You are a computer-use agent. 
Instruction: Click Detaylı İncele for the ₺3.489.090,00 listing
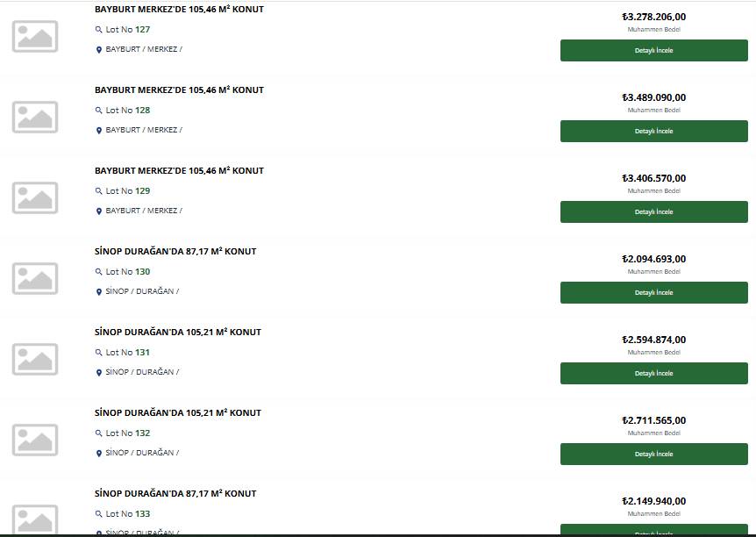[653, 132]
